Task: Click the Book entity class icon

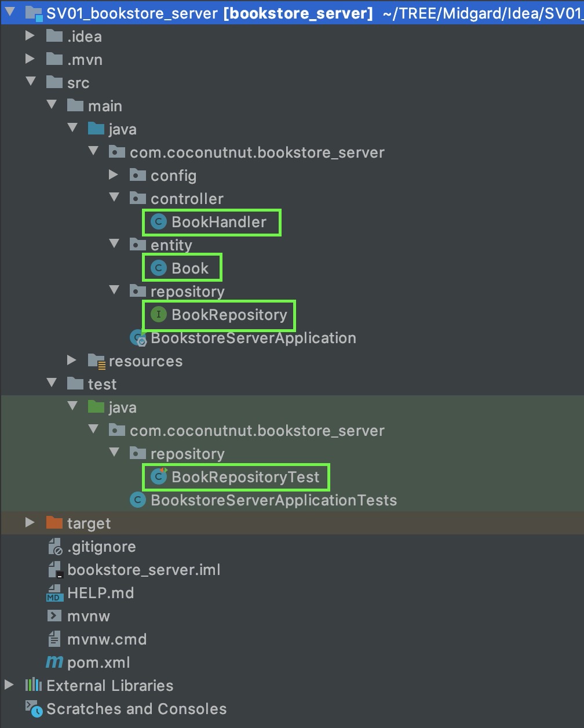Action: pyautogui.click(x=158, y=268)
